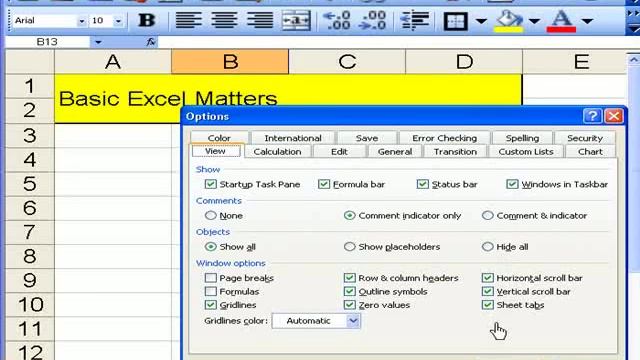The image size is (640, 360).
Task: Uncheck the Gridlines checkbox
Action: pyautogui.click(x=211, y=305)
